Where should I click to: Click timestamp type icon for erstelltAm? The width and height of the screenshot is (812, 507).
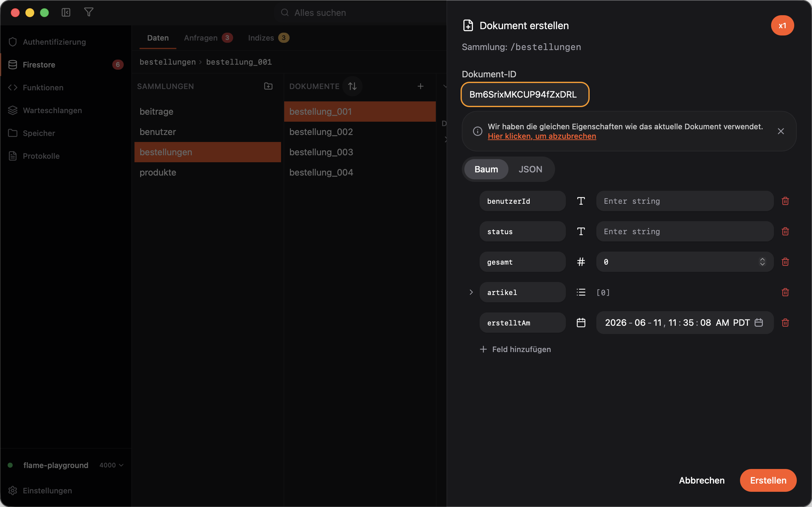(x=581, y=323)
